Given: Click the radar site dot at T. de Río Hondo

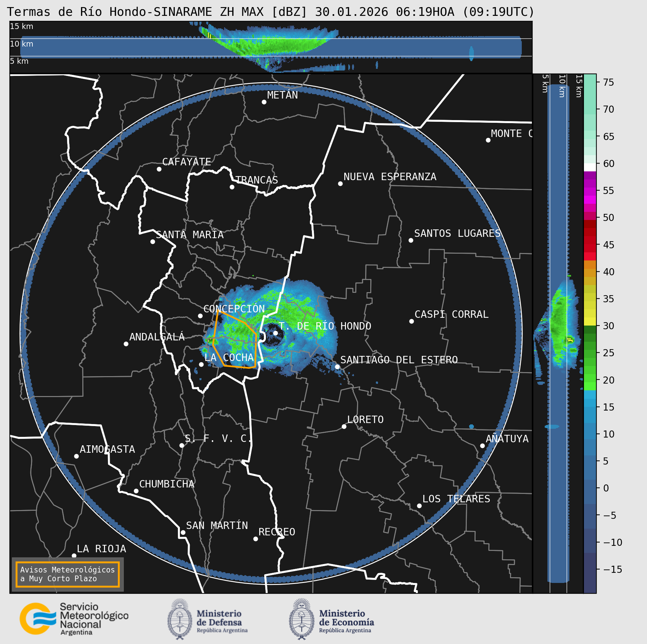Looking at the screenshot, I should click(x=275, y=333).
